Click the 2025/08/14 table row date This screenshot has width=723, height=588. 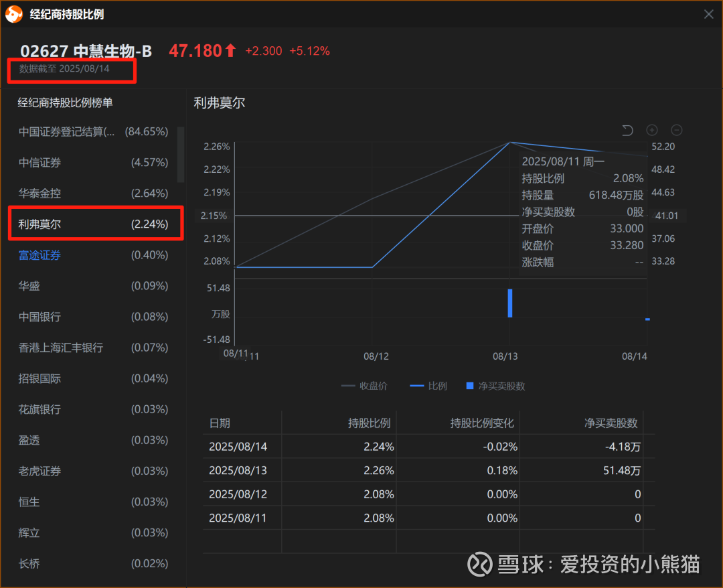point(238,447)
